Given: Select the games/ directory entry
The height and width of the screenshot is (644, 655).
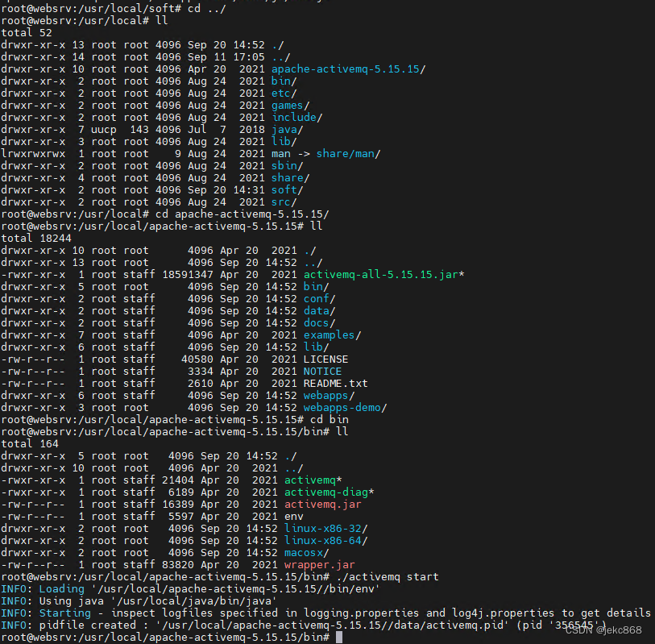Looking at the screenshot, I should click(x=290, y=106).
